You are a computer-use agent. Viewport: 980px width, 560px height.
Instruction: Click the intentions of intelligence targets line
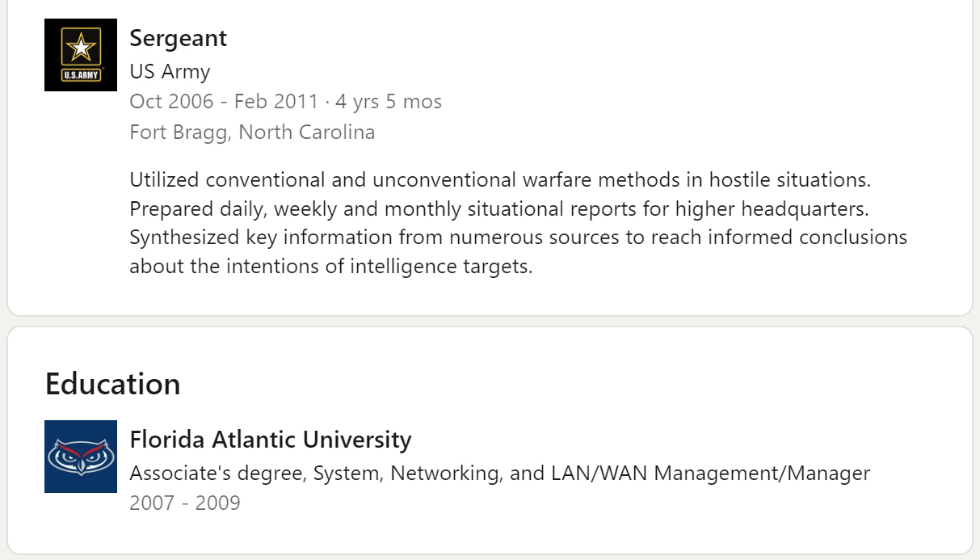tap(331, 267)
